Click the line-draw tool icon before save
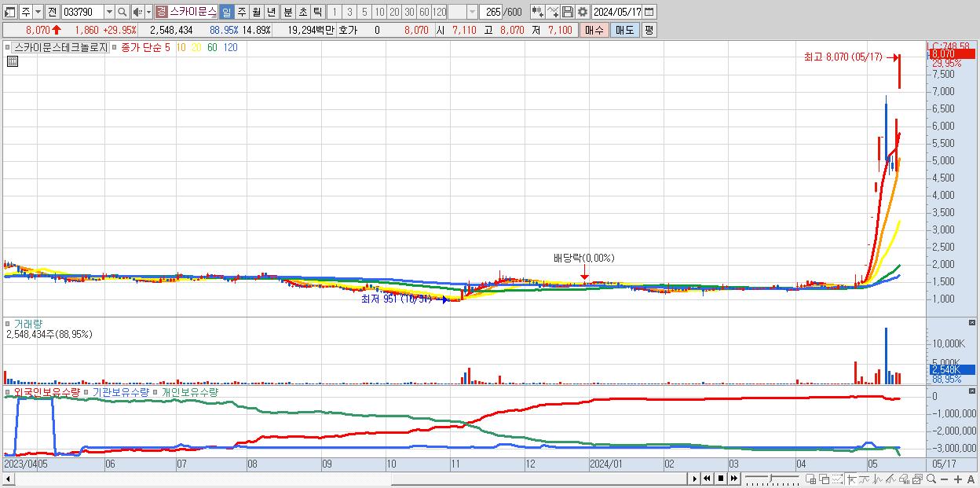 pyautogui.click(x=553, y=12)
